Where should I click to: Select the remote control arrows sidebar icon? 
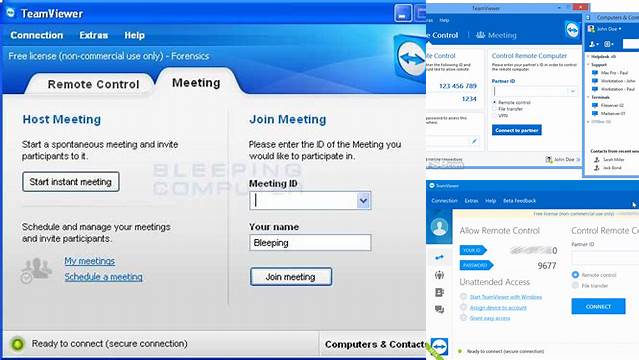pos(439,257)
